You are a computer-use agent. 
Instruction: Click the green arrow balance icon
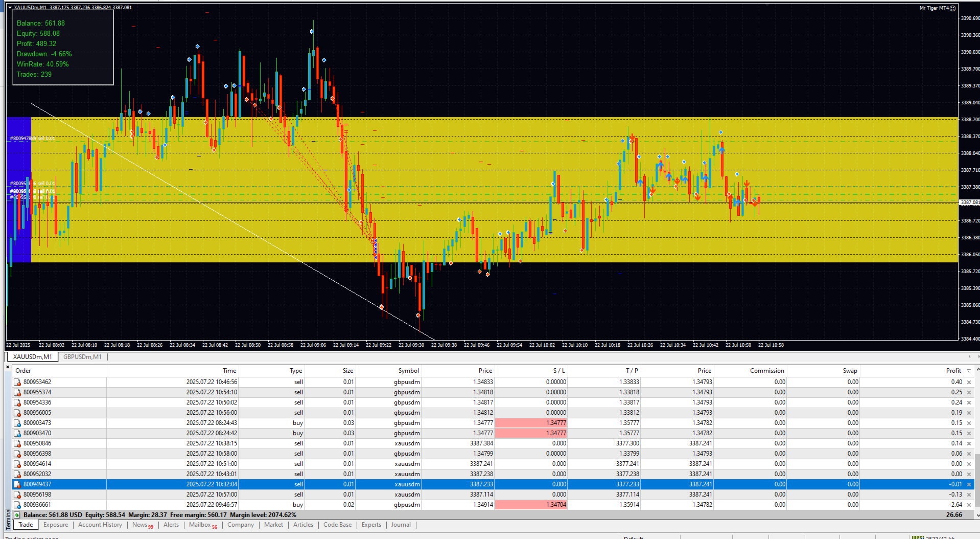tap(17, 515)
